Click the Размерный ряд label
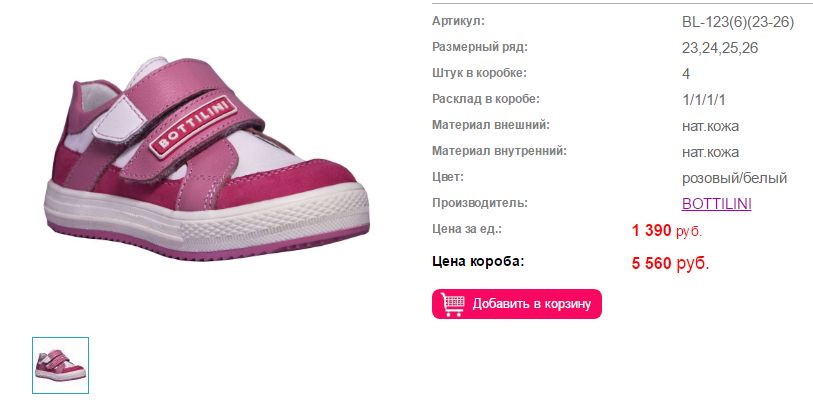The width and height of the screenshot is (813, 409). (x=480, y=47)
